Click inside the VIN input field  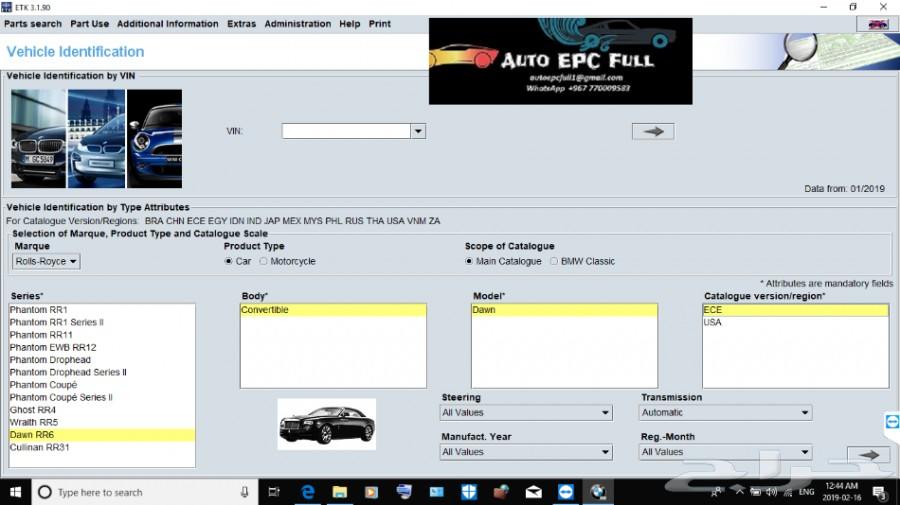(x=346, y=131)
